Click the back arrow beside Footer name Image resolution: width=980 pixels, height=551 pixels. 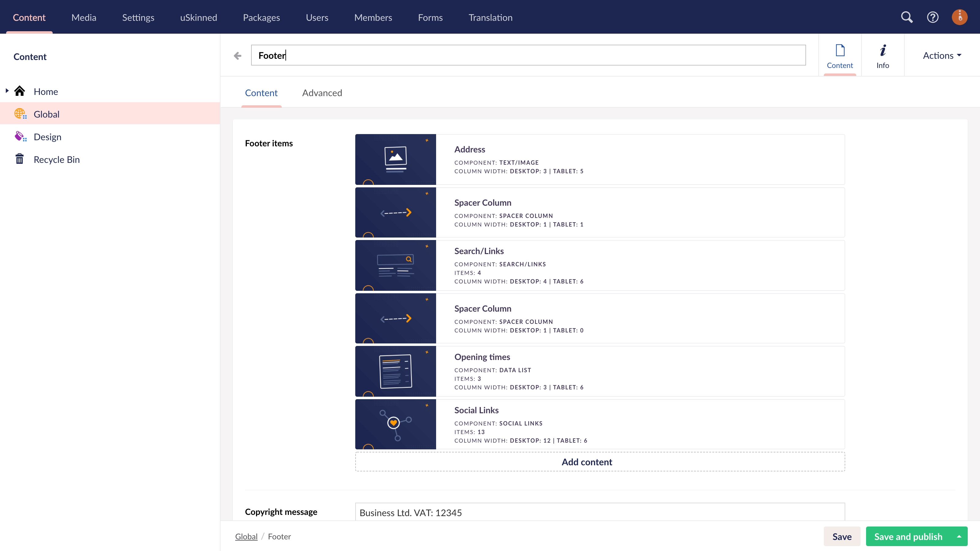(x=238, y=56)
